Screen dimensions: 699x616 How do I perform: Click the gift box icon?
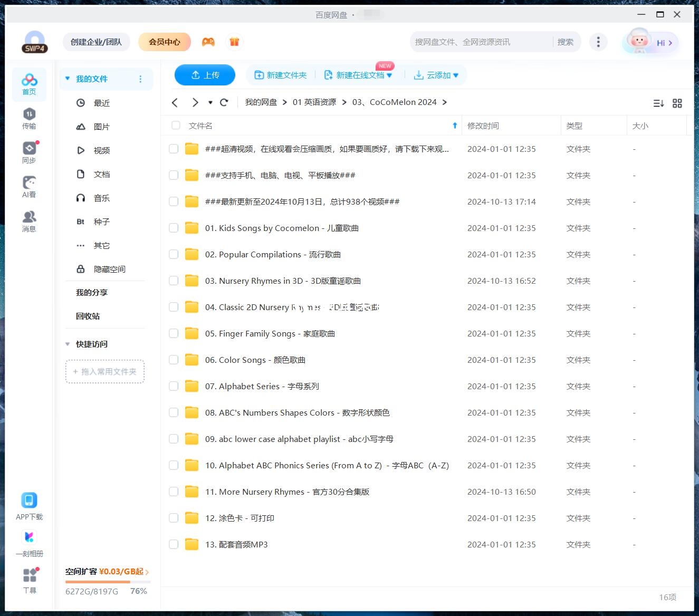(x=235, y=42)
